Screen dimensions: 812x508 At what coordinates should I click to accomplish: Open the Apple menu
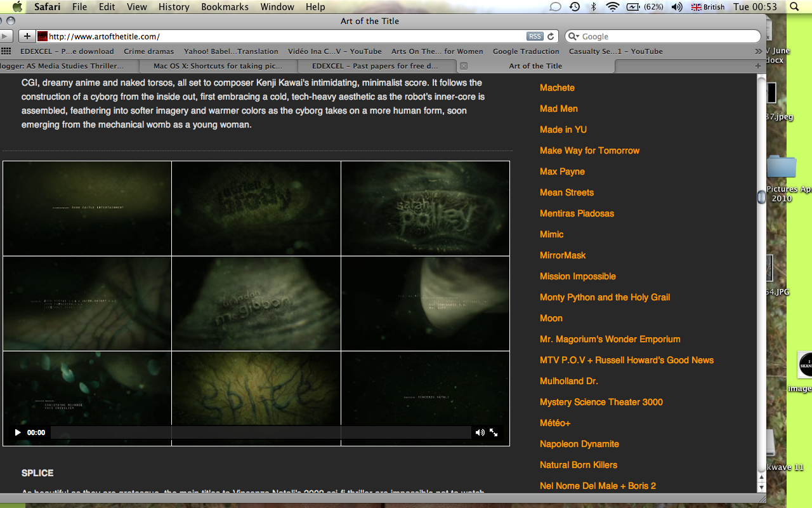pos(17,7)
